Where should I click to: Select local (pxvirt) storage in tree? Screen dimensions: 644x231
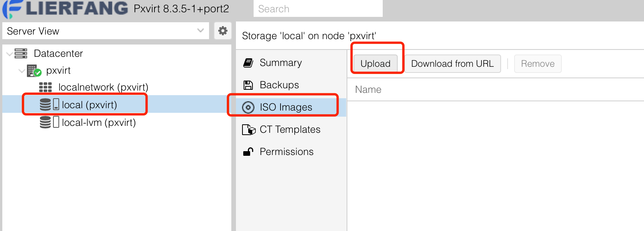[89, 105]
